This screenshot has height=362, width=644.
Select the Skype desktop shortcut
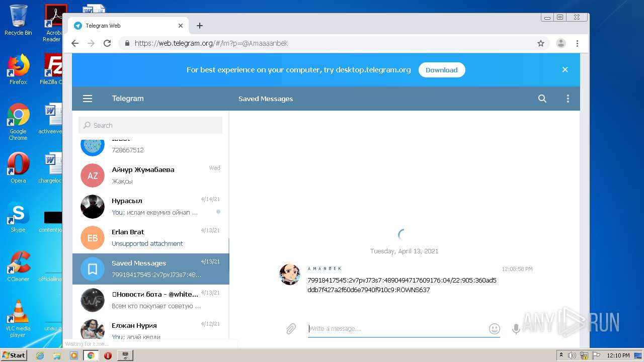point(18,217)
